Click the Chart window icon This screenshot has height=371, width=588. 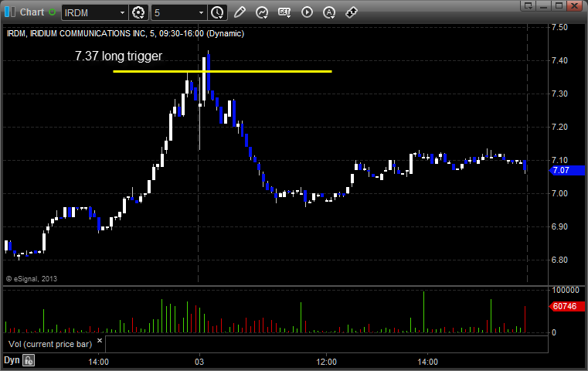[x=10, y=12]
